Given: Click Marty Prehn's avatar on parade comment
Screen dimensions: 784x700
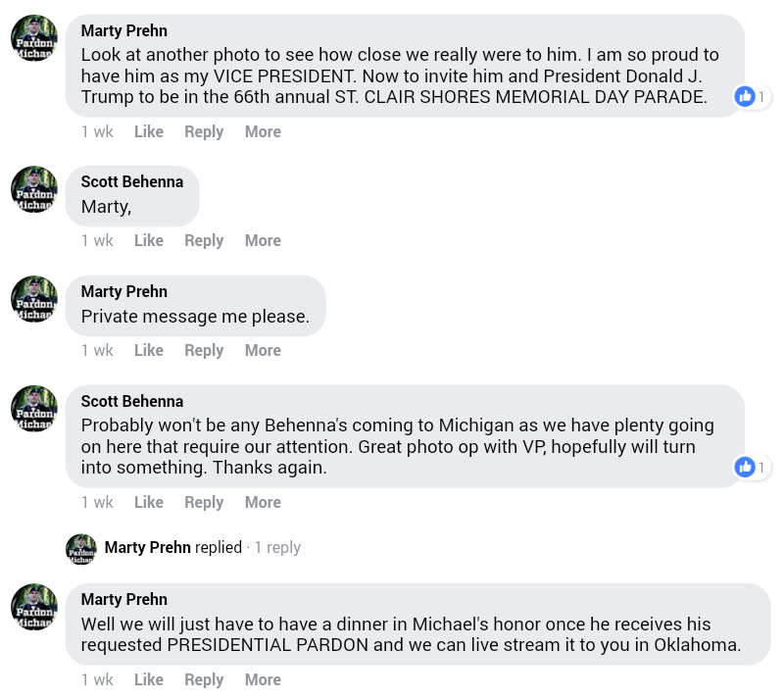Looking at the screenshot, I should pos(34,39).
